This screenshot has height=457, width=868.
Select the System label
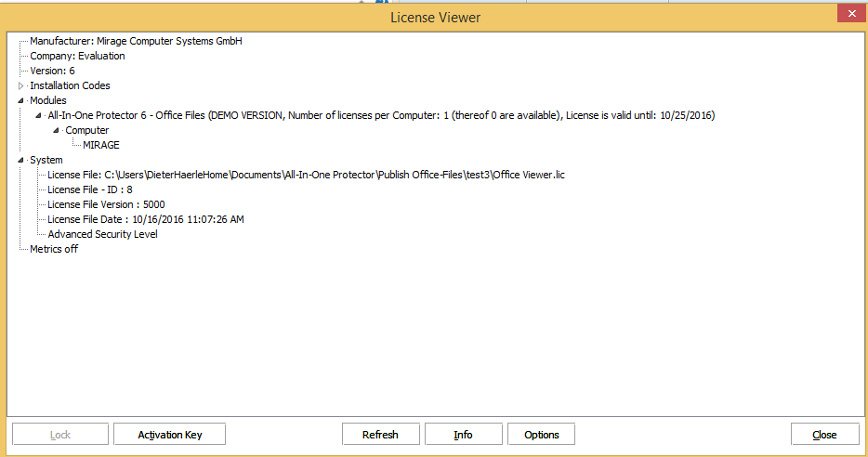[46, 161]
